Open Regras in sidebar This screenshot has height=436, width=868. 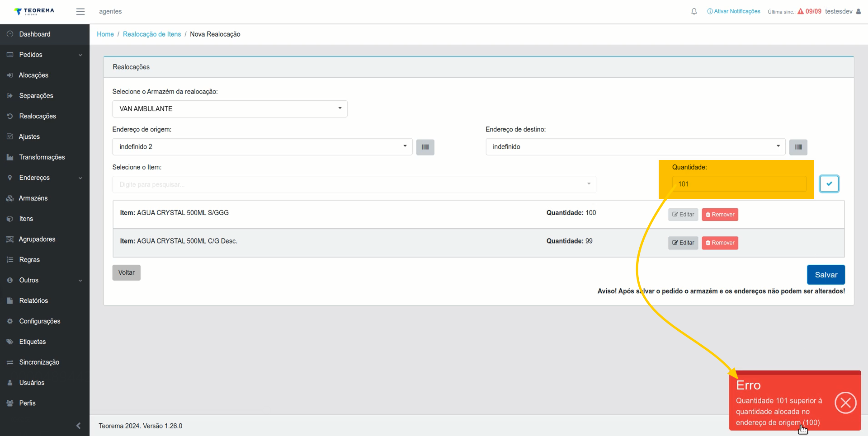(x=45, y=260)
